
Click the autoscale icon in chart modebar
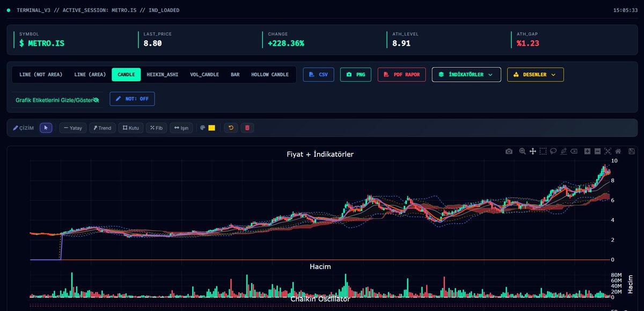(608, 151)
